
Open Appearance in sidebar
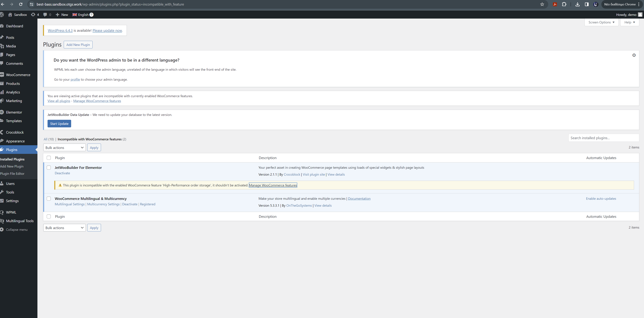pos(15,141)
